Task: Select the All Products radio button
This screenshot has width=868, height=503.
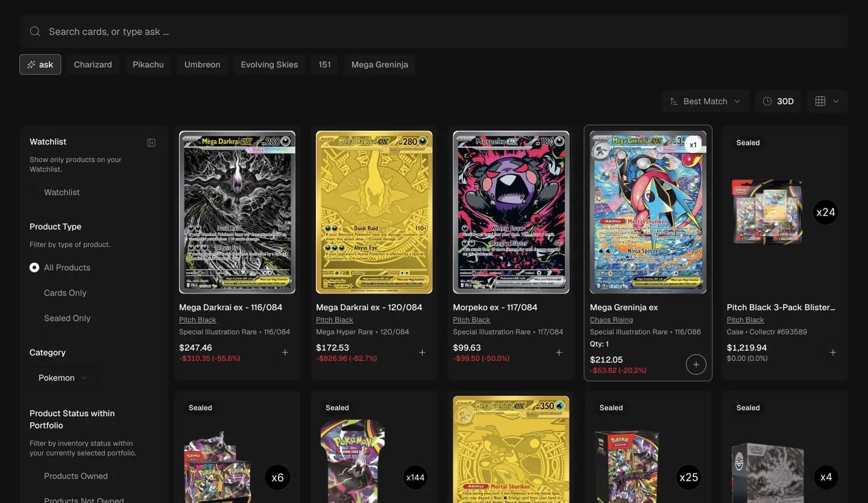Action: (34, 267)
